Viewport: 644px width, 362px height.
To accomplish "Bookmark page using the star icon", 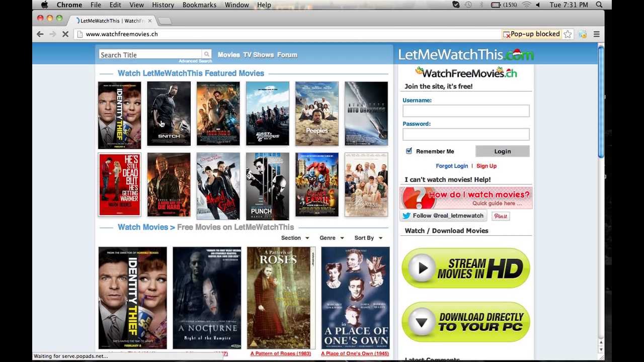I will [x=568, y=34].
